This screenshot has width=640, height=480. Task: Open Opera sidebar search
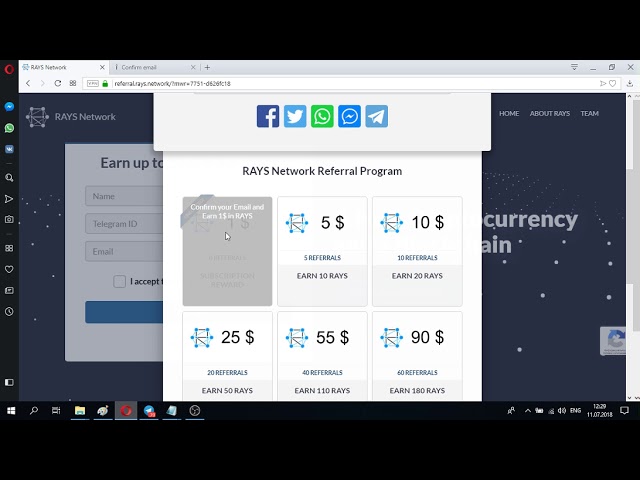(x=9, y=178)
